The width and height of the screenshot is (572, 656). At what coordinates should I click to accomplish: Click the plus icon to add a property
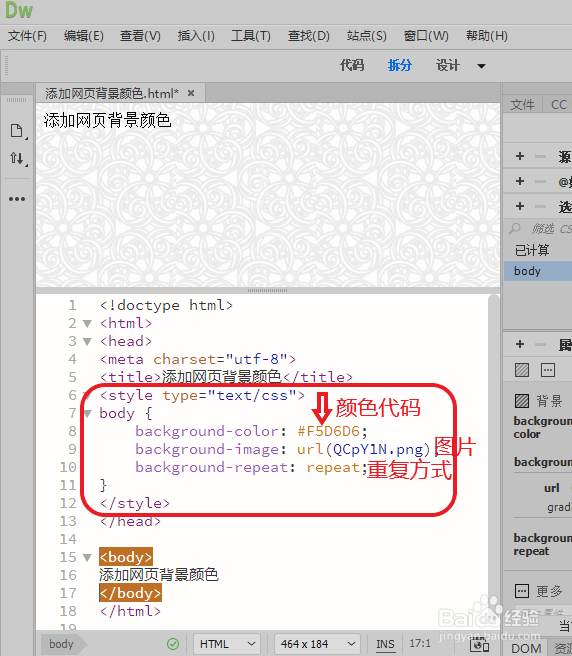(520, 344)
